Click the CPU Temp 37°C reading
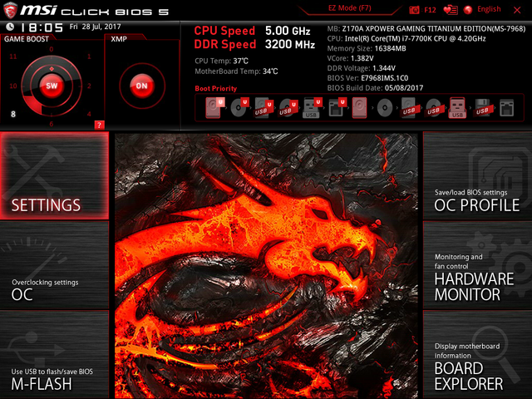 point(222,61)
